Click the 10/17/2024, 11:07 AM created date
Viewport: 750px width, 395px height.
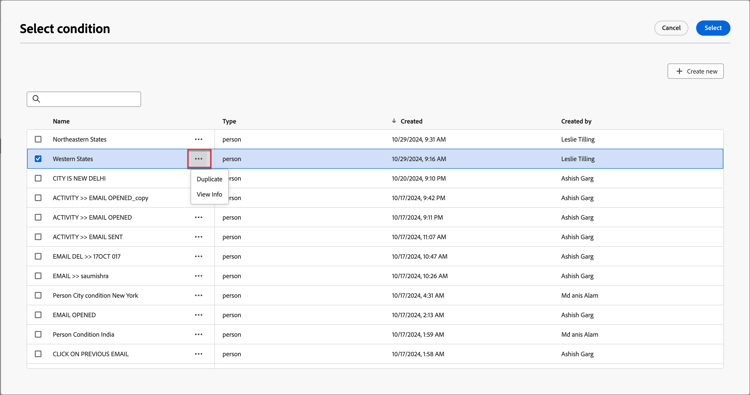419,237
